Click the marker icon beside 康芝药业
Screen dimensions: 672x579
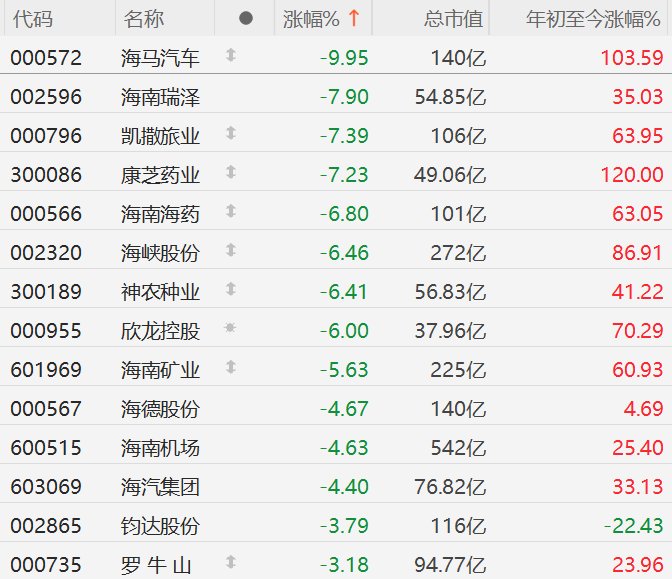click(x=230, y=173)
